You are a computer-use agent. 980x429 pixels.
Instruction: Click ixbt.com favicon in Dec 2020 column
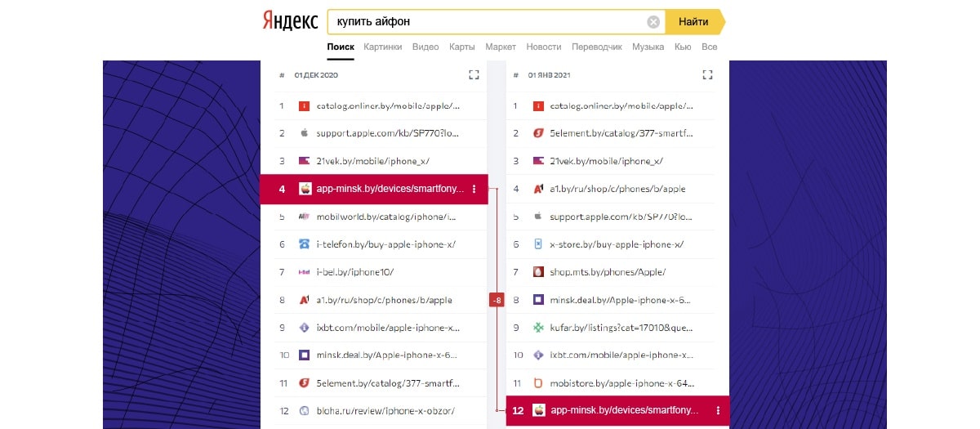304,328
